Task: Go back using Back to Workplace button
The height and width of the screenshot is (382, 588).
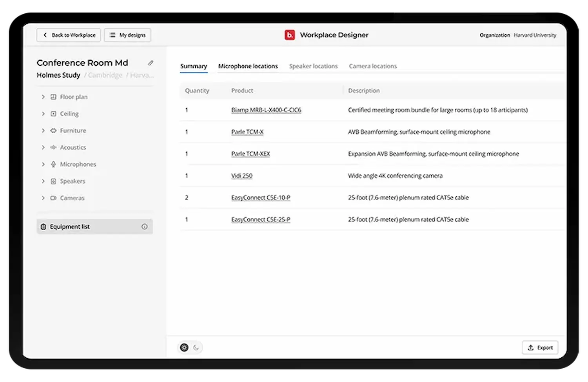Action: (69, 35)
